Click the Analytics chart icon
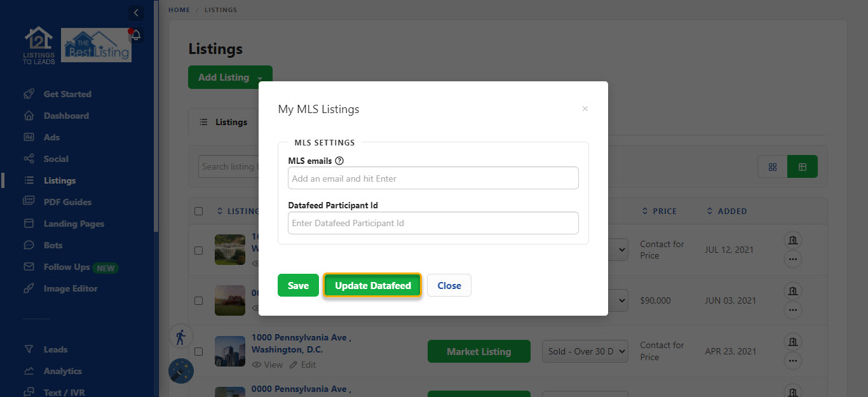The height and width of the screenshot is (397, 868). coord(29,371)
